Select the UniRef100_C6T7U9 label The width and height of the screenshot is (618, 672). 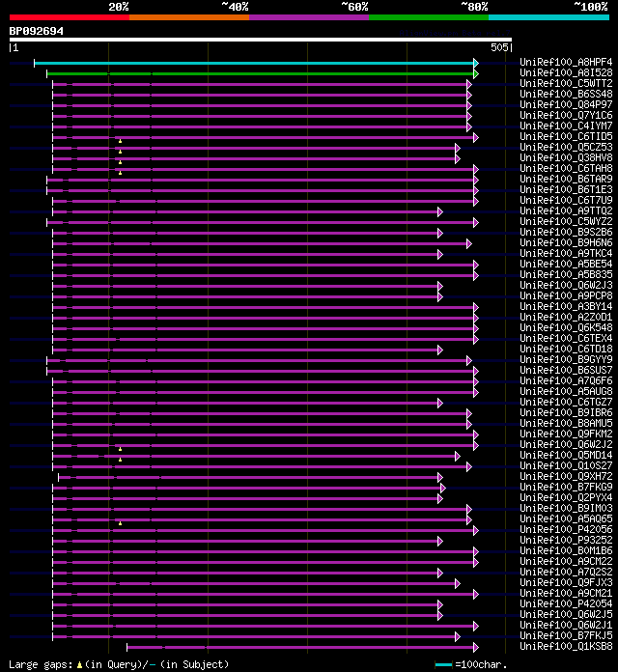[566, 200]
